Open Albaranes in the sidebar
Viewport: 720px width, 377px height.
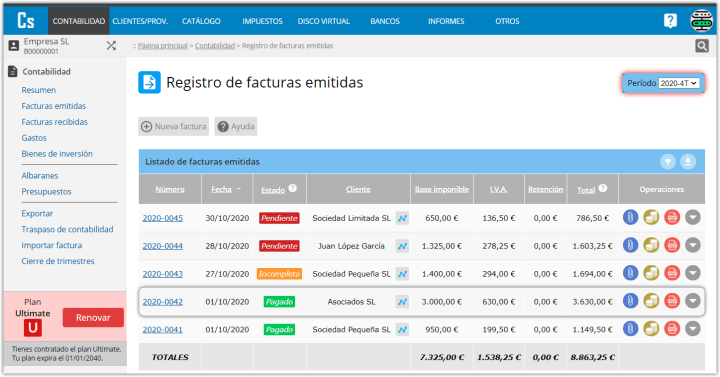click(39, 175)
